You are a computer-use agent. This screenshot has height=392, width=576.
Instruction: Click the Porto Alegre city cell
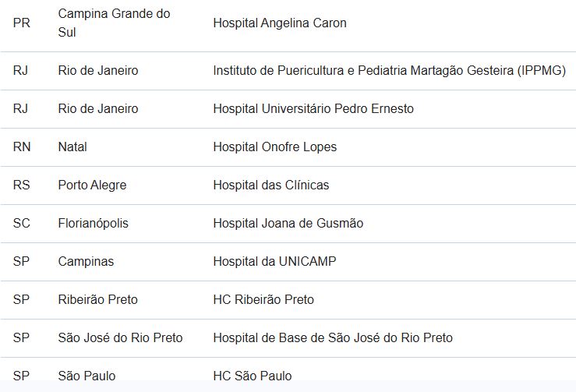(92, 185)
